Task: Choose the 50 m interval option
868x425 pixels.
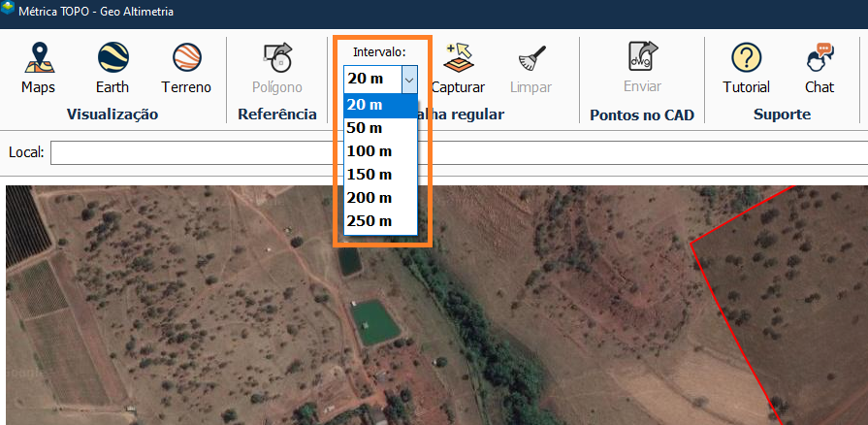Action: pyautogui.click(x=380, y=128)
